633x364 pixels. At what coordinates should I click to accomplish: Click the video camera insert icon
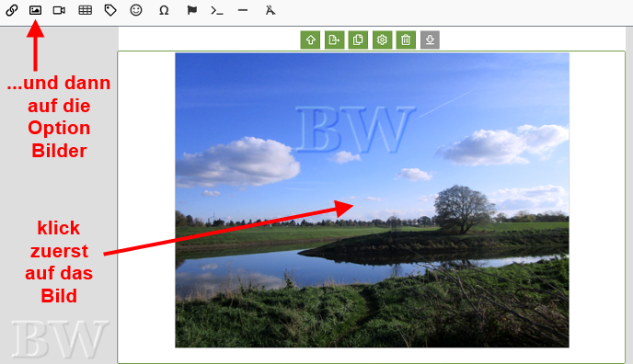pos(59,10)
